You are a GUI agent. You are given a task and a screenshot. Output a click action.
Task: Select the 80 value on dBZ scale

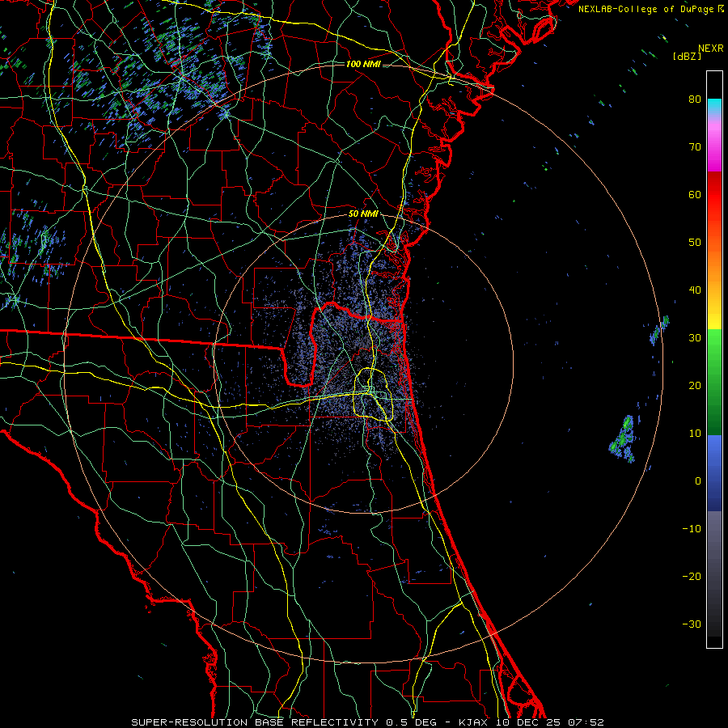(695, 99)
